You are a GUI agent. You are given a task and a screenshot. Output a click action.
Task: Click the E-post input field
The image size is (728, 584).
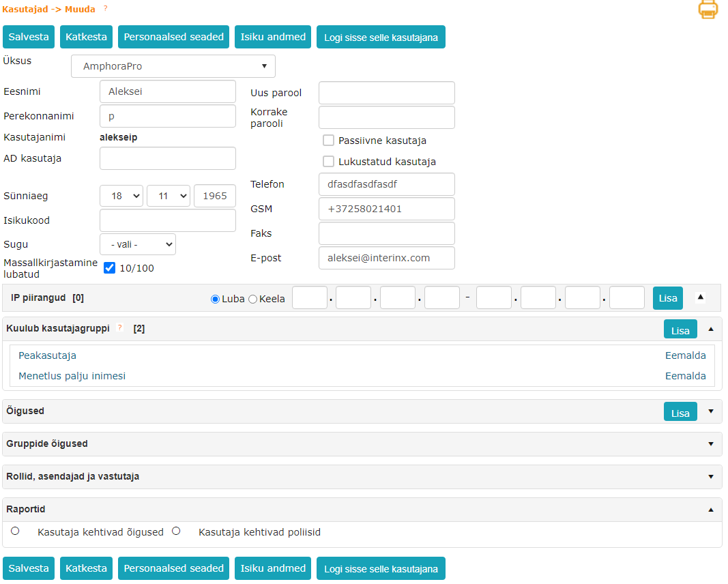(x=386, y=258)
